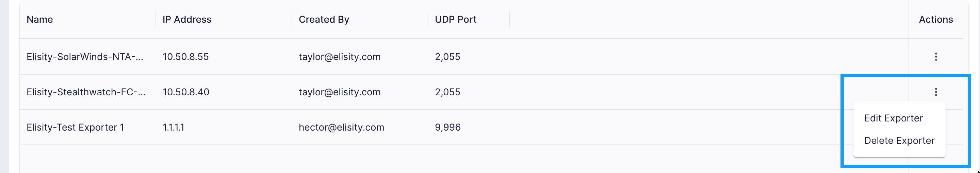This screenshot has width=980, height=173.
Task: Click the UDP port value 9,996
Action: coord(448,127)
